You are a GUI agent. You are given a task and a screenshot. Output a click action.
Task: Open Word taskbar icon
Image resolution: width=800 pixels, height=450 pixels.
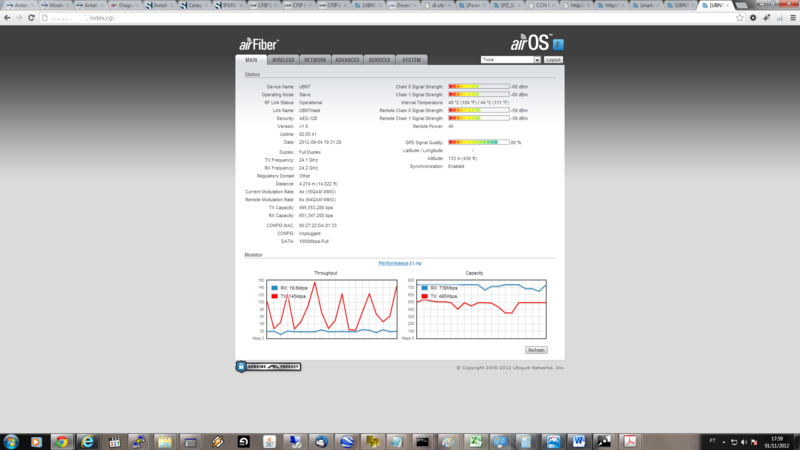click(x=579, y=442)
